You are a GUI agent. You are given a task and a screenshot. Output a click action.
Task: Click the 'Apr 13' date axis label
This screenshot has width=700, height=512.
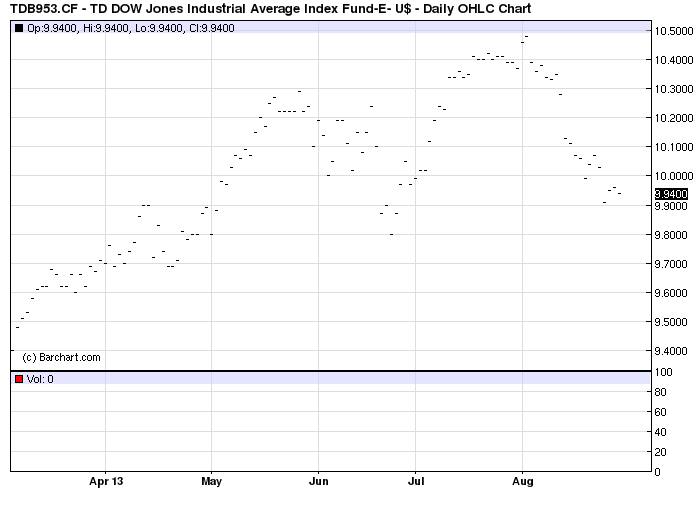(x=106, y=481)
